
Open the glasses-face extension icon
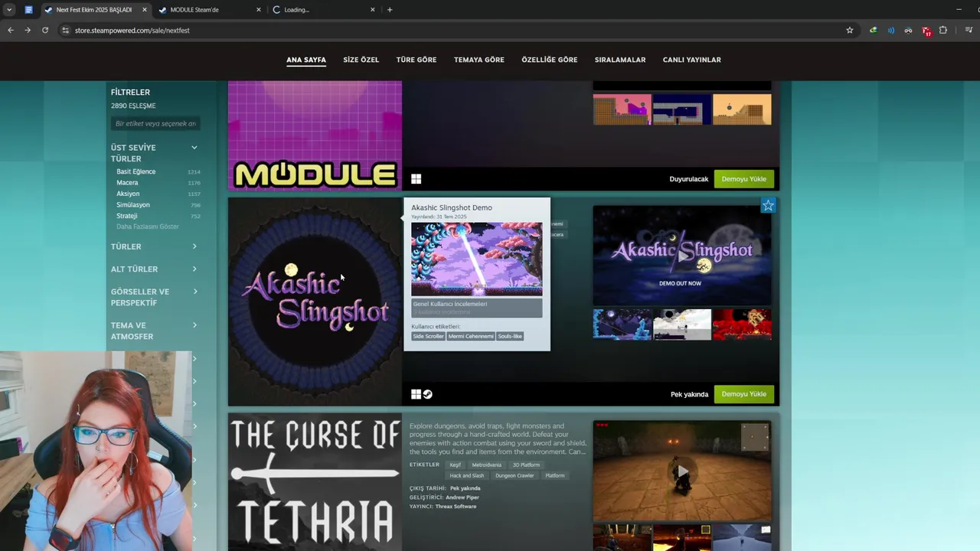(909, 30)
